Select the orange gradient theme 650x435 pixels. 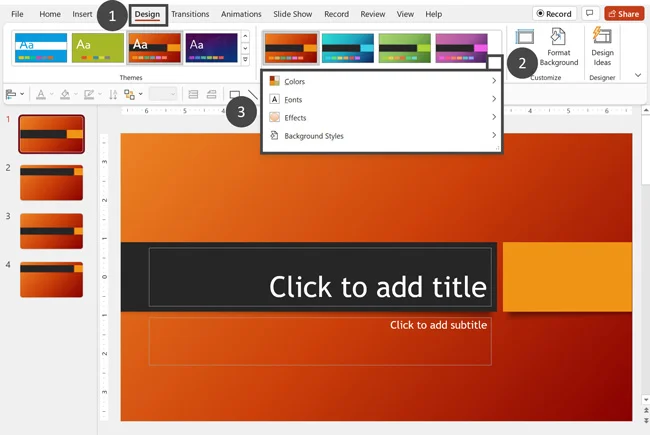coord(155,48)
